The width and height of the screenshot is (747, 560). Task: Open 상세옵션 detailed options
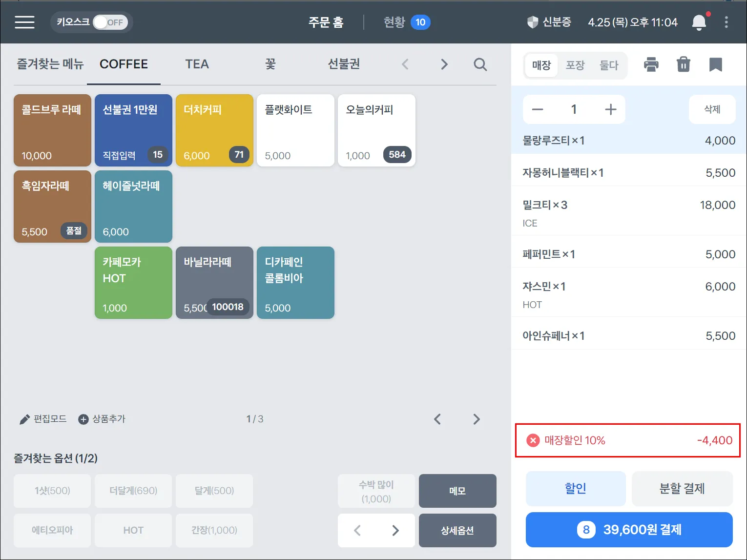tap(458, 530)
